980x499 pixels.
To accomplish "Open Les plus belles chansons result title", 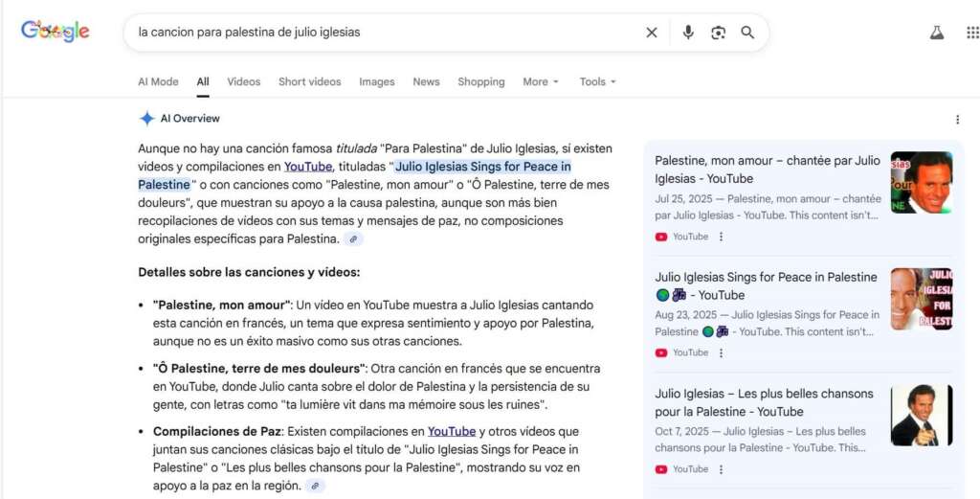I will tap(765, 402).
